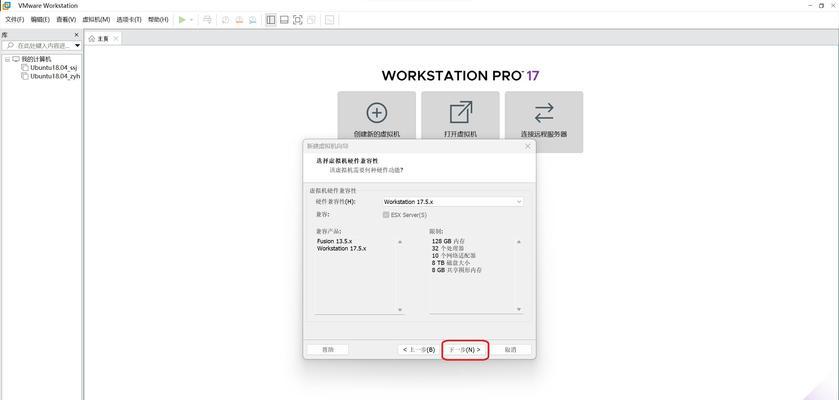
Task: Toggle the ESX Server(S) checkbox
Action: point(386,214)
